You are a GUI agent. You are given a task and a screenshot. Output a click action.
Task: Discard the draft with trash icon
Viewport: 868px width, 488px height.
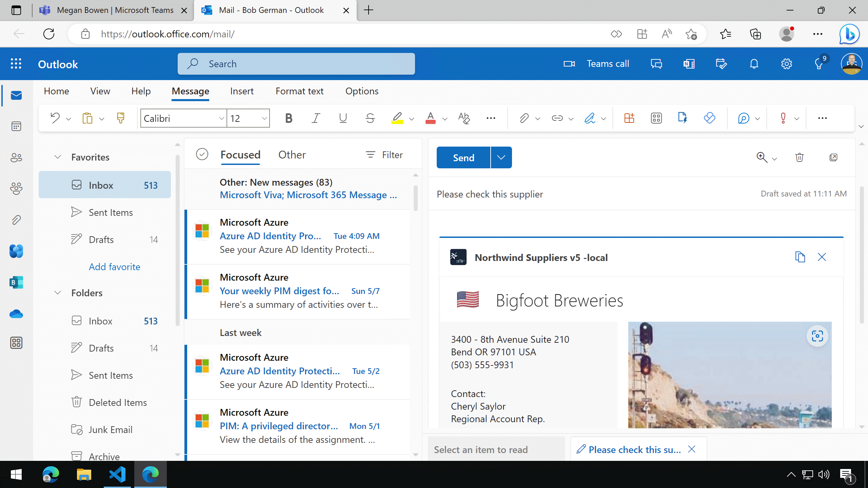(799, 157)
